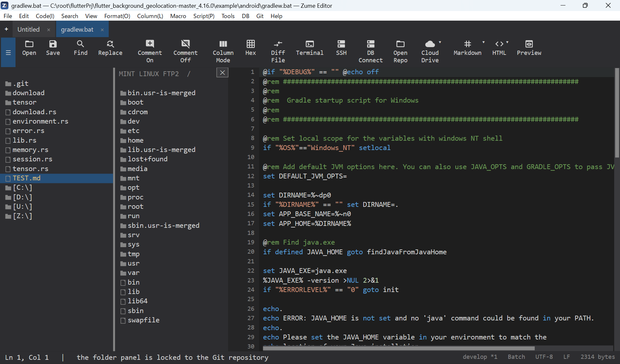Click the Ln 1, Col 1 position indicator
Screen dimensions: 620x364
[x=27, y=358]
